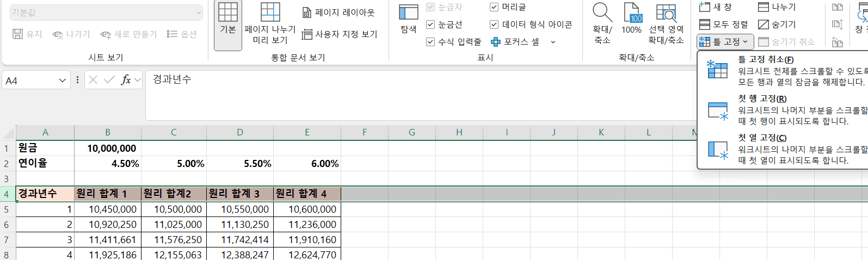Toggle the 눈금선 gridlines checkbox
This screenshot has height=260, width=868.
pos(430,24)
